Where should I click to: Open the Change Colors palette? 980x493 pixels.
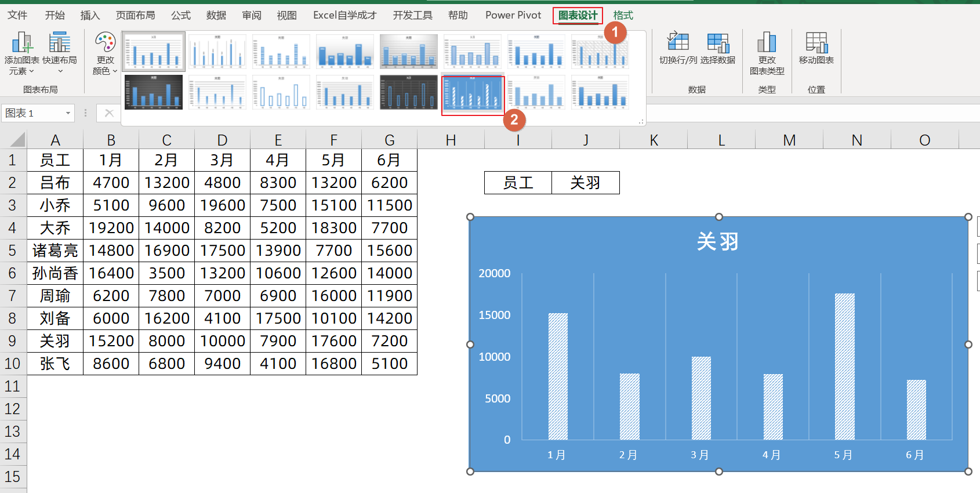(105, 54)
